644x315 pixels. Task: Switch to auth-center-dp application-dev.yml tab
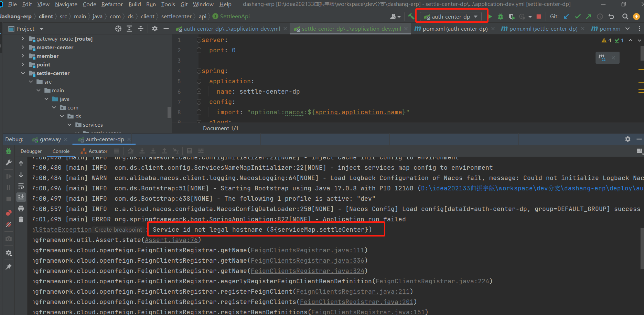click(232, 29)
